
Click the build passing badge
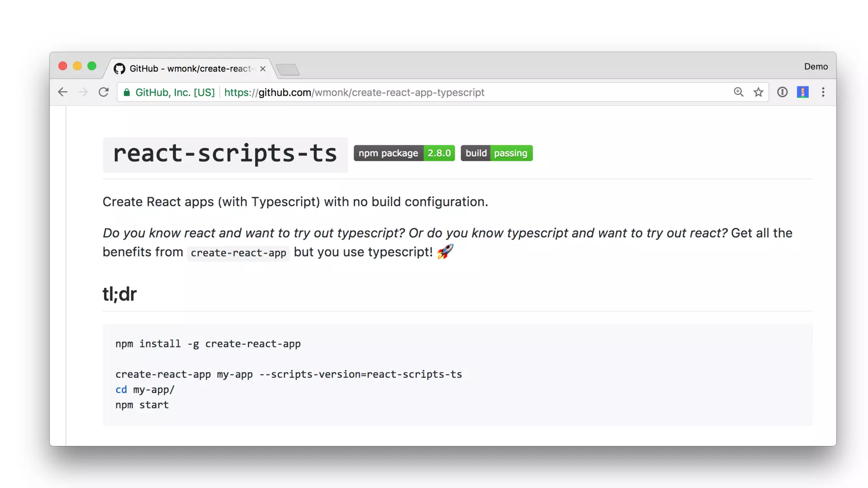[496, 153]
